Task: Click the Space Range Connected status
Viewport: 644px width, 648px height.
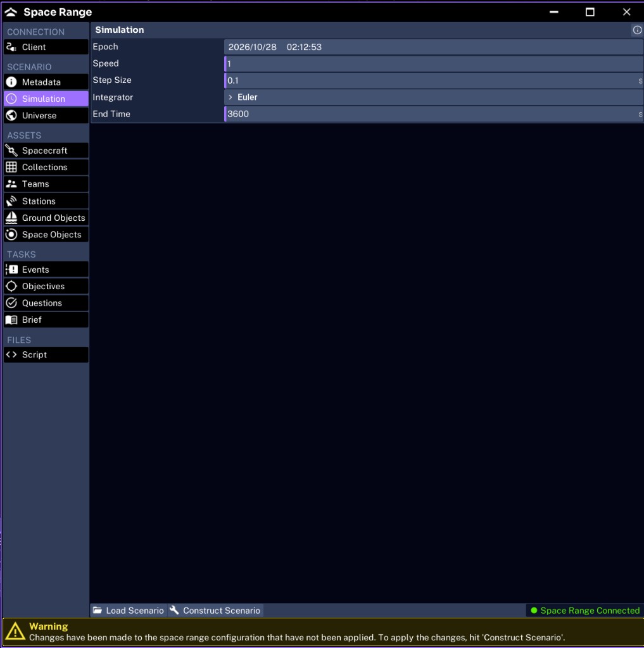Action: click(585, 610)
